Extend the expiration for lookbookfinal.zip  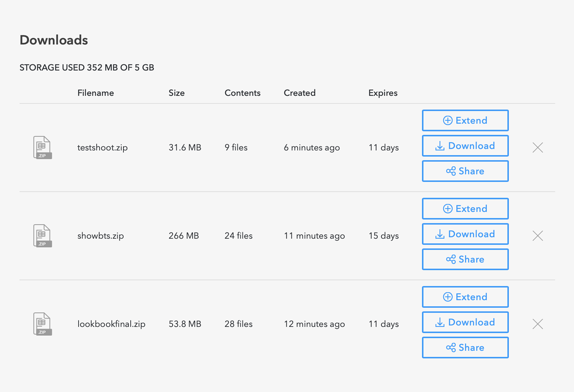pos(465,297)
